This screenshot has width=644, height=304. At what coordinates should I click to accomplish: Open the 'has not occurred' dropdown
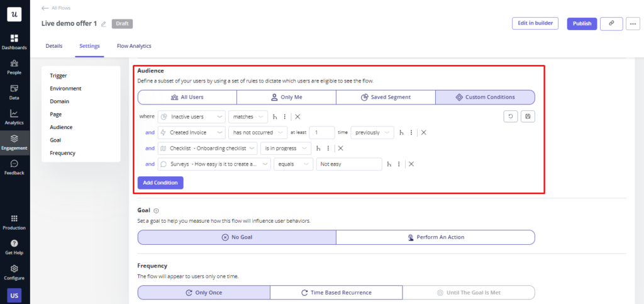(257, 132)
